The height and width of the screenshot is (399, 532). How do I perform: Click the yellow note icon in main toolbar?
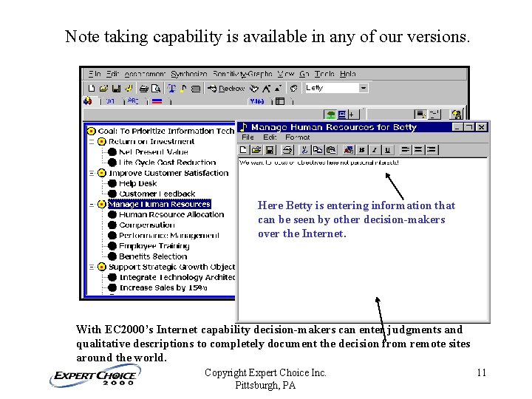pyautogui.click(x=183, y=89)
